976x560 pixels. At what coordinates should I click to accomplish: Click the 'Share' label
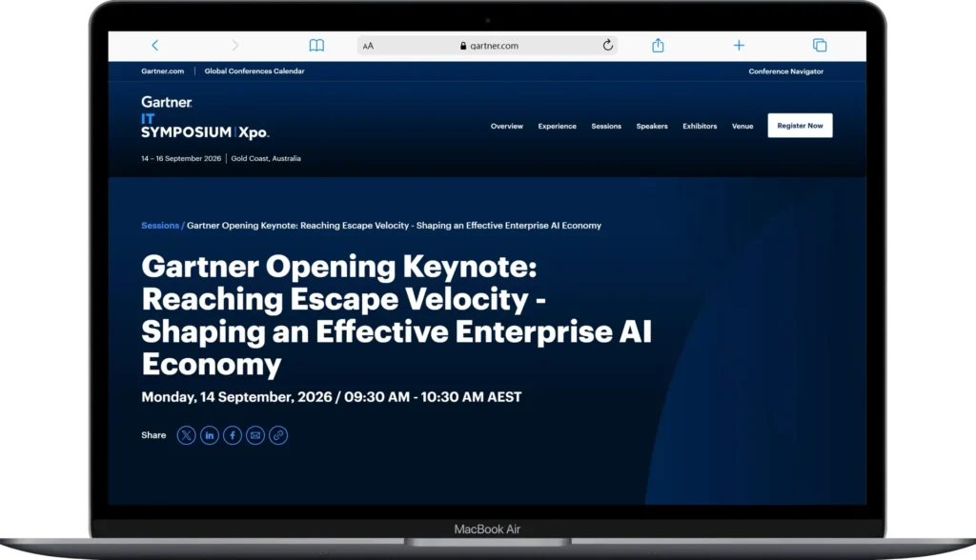pos(153,435)
